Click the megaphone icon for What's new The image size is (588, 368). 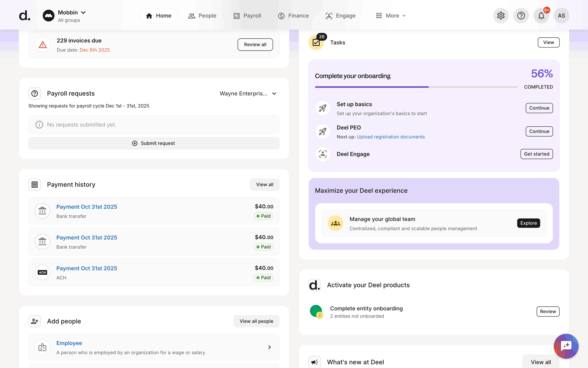pos(315,362)
